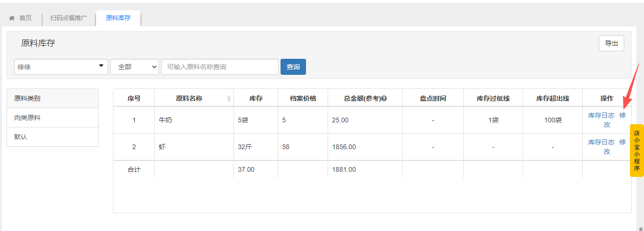644x231 pixels.
Task: Switch to the 扫码点餐推广 tab
Action: pyautogui.click(x=69, y=18)
